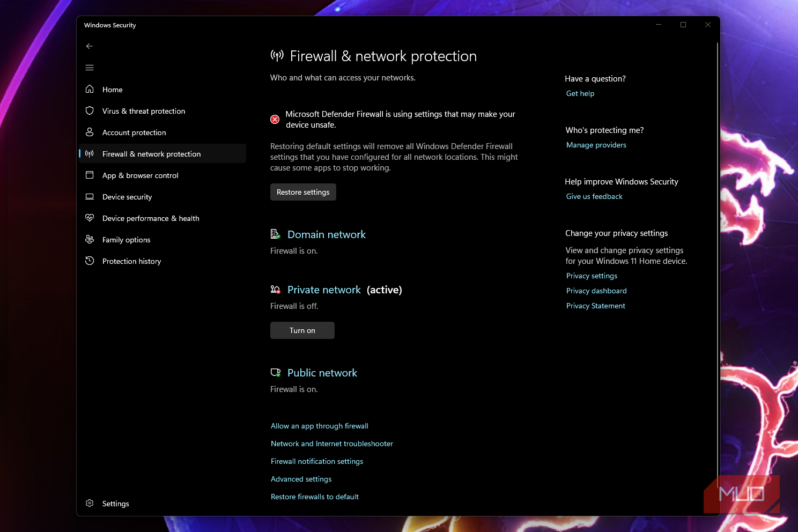Click the Restore settings button
798x532 pixels.
pos(303,192)
